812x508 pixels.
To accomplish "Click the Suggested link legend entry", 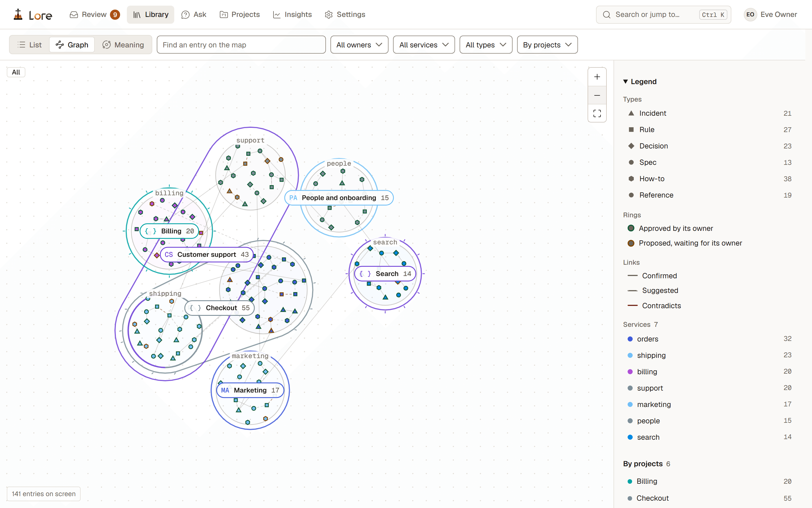I will pyautogui.click(x=653, y=291).
